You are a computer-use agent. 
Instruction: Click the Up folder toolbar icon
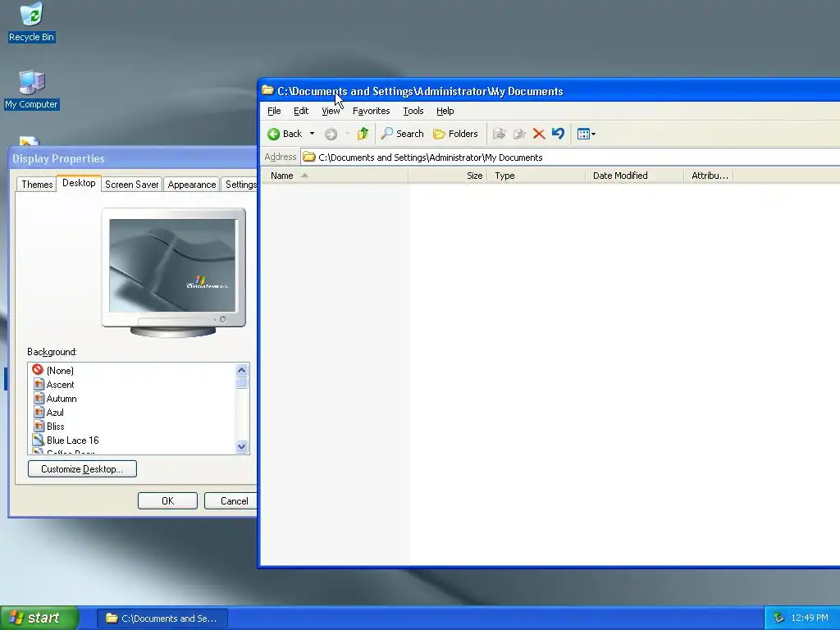(363, 134)
